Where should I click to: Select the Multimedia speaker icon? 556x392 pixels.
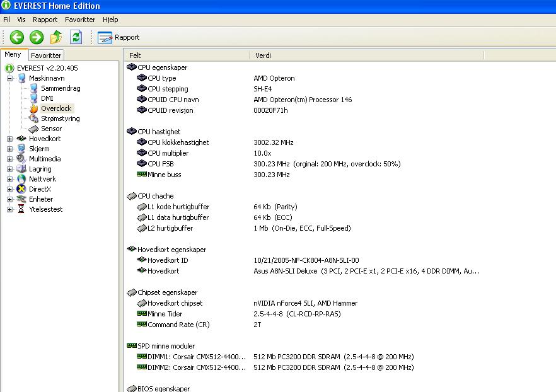(x=21, y=159)
